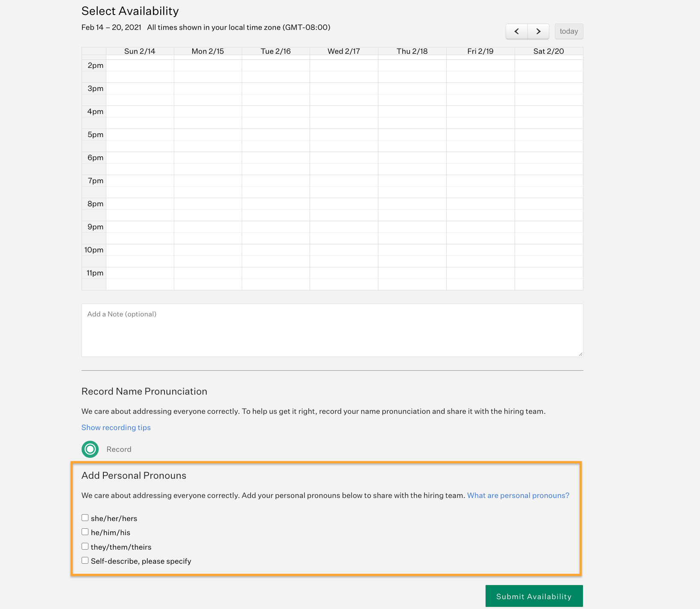Screen dimensions: 700x609
Task: Click the 9pm slot on Mon 2/15
Action: [x=208, y=227]
